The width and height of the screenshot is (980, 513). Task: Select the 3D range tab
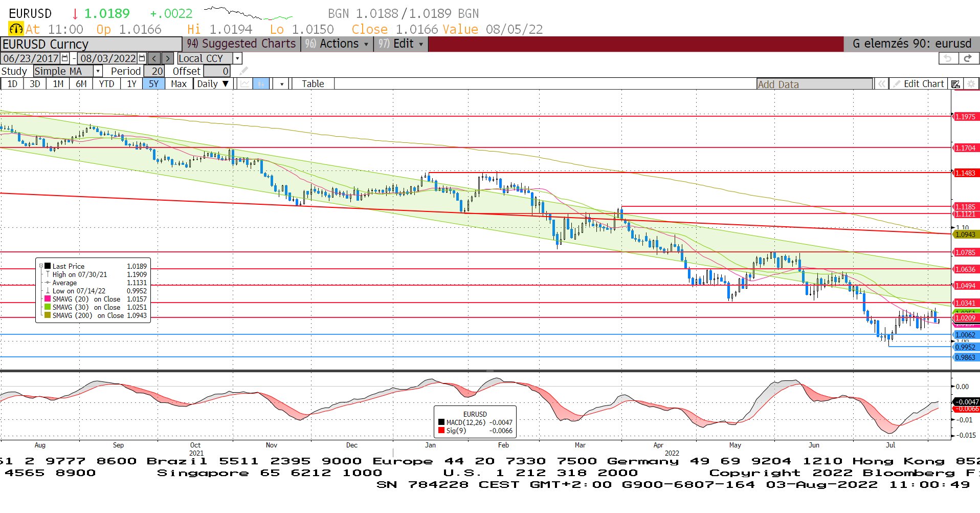tap(35, 84)
